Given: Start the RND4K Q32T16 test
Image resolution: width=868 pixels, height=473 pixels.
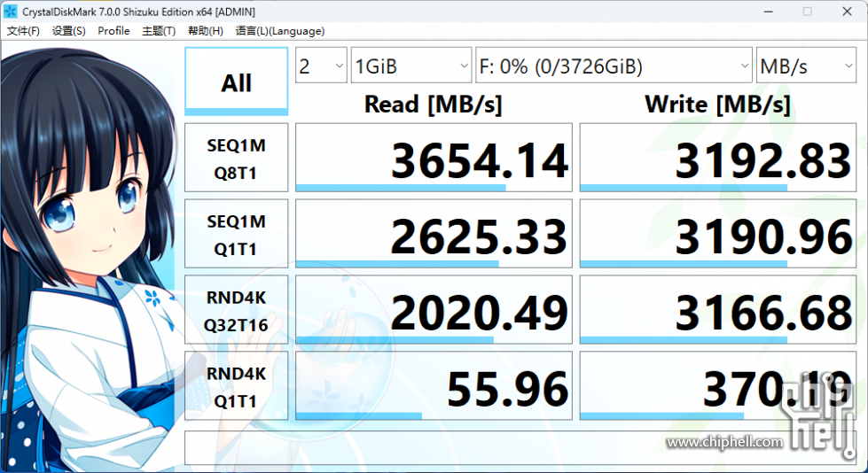Looking at the screenshot, I should tap(237, 310).
